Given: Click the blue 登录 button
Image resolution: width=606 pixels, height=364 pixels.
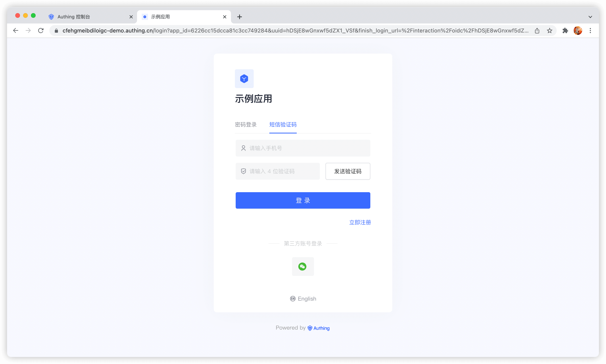Looking at the screenshot, I should (x=303, y=200).
